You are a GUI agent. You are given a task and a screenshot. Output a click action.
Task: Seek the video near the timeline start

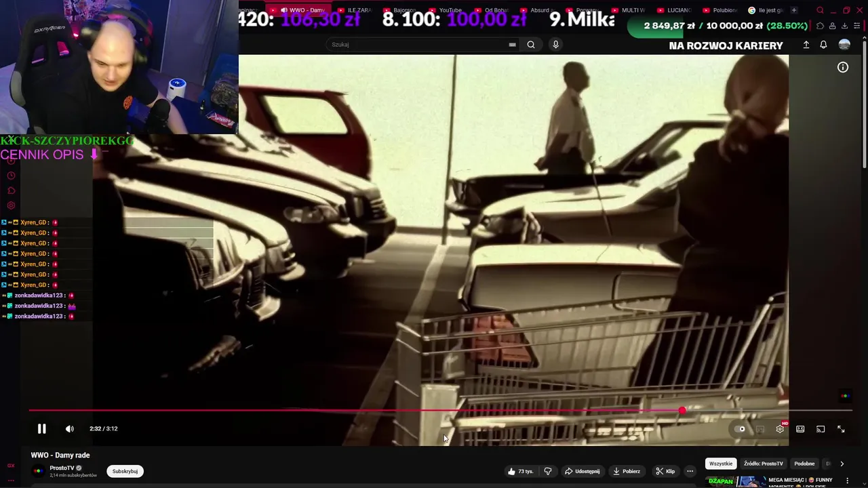click(x=34, y=410)
